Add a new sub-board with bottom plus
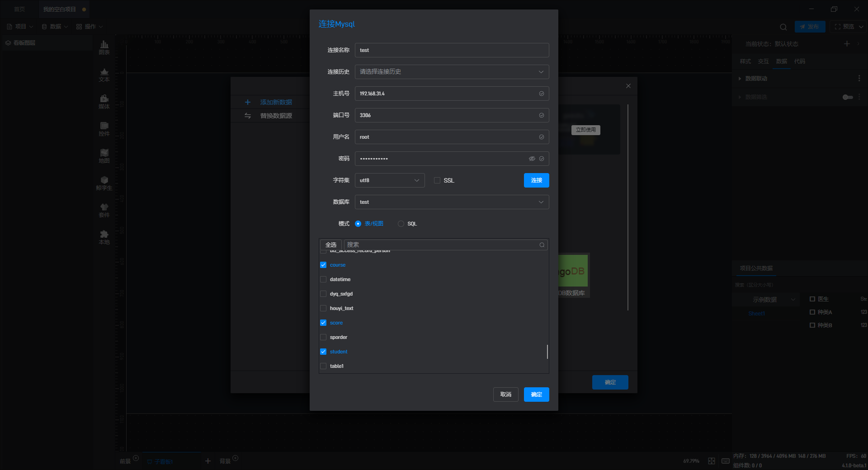868x470 pixels. click(208, 461)
